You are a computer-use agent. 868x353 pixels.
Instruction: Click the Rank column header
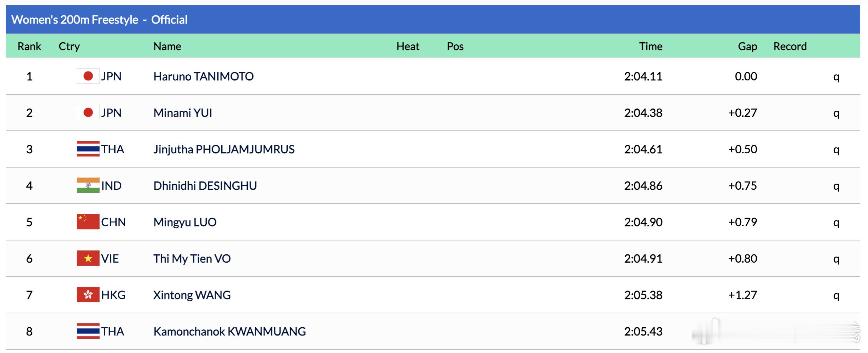(x=29, y=46)
